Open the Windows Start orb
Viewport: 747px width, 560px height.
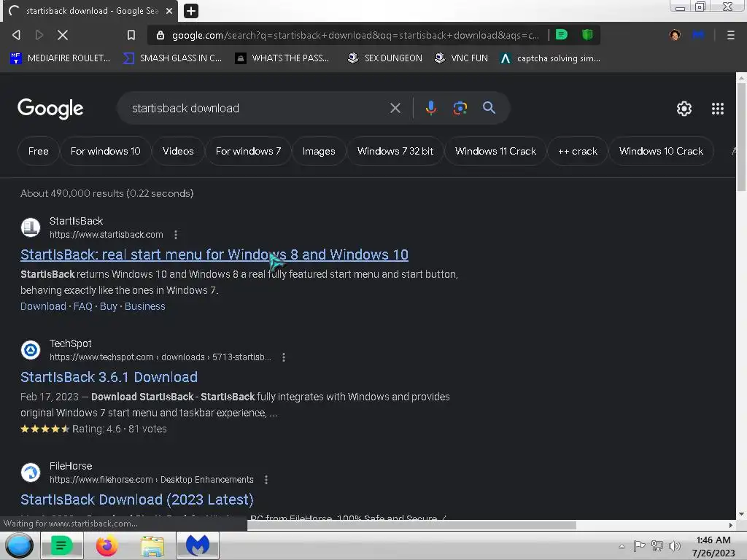(19, 545)
